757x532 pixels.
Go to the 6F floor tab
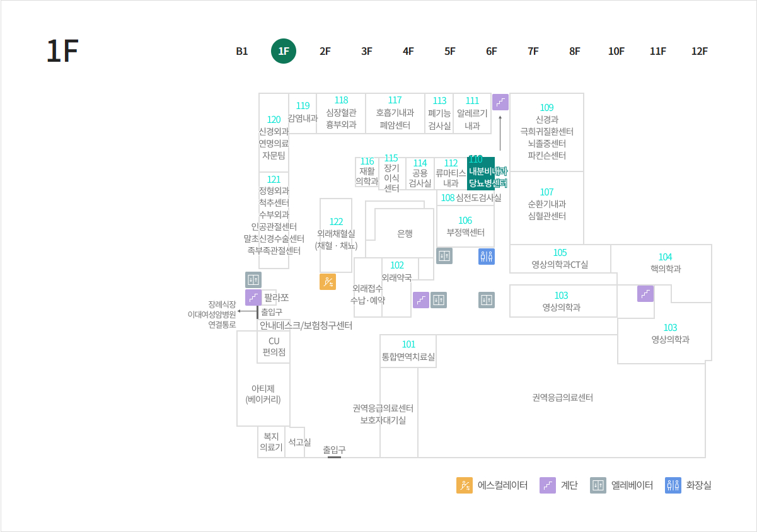tap(492, 52)
